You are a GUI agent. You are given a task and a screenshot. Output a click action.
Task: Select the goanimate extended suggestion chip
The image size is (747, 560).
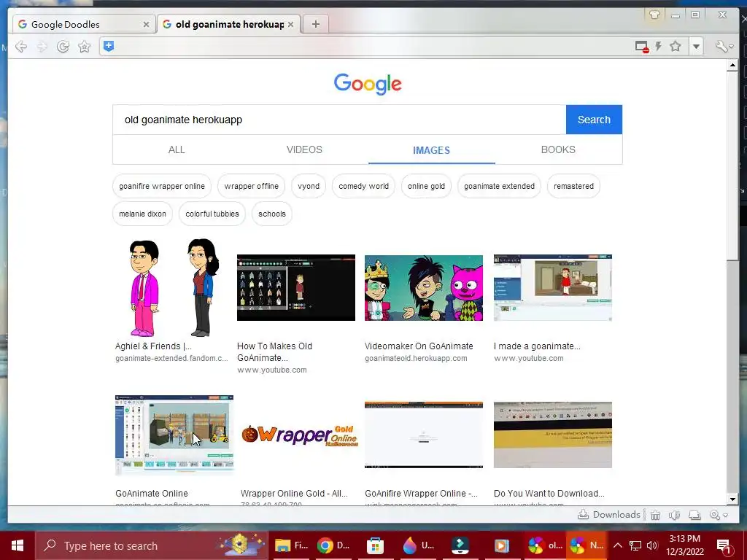coord(499,186)
